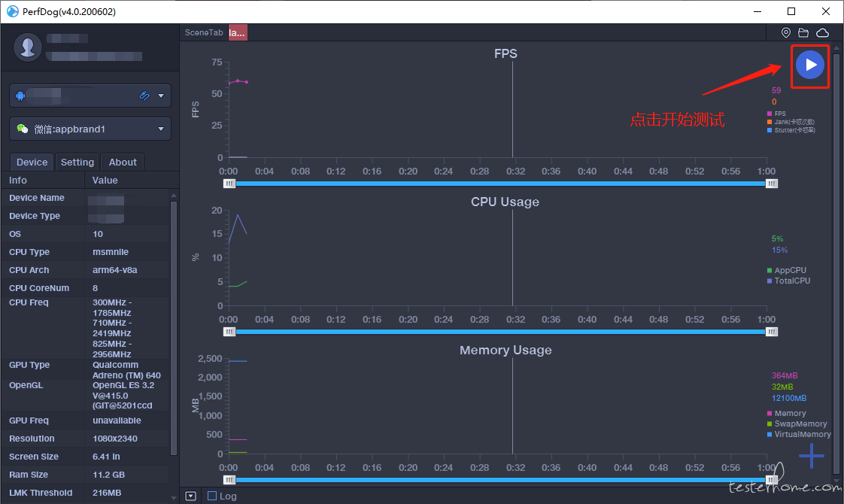Click the location pin icon in top toolbar
This screenshot has height=504, width=844.
[x=786, y=33]
